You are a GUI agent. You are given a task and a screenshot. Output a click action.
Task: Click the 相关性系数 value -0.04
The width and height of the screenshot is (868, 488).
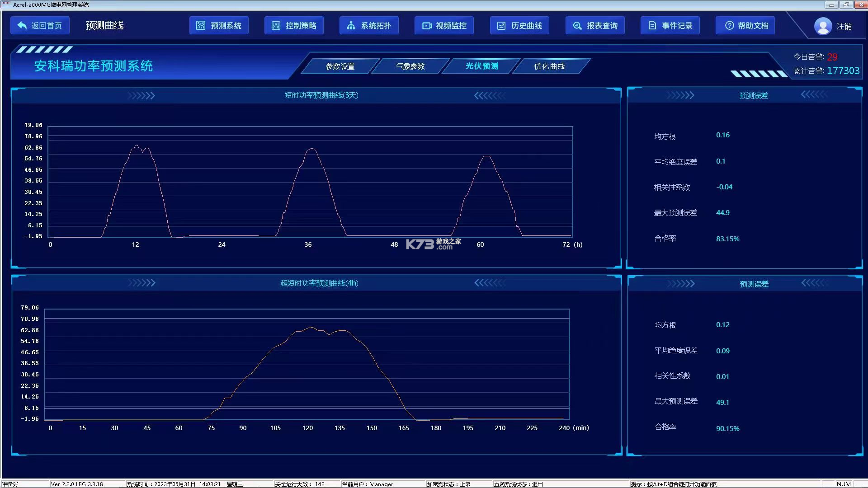tap(724, 187)
